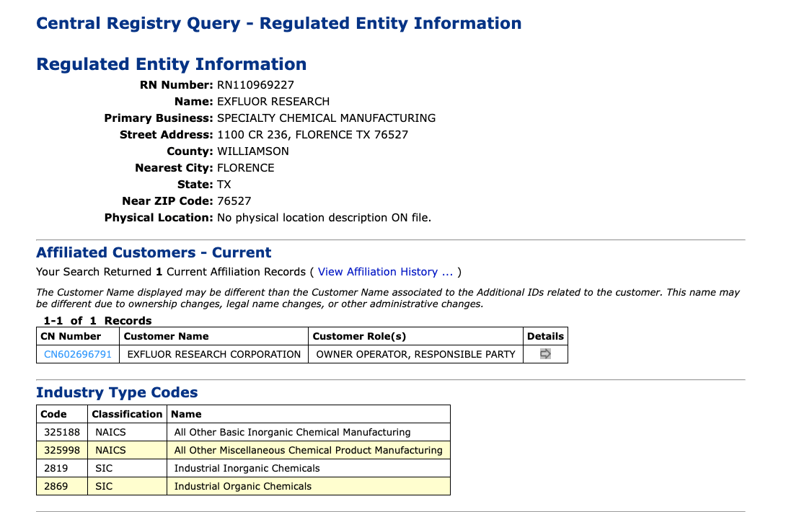
Task: Click the EXFLUOR RESEARCH name value
Action: 273,102
